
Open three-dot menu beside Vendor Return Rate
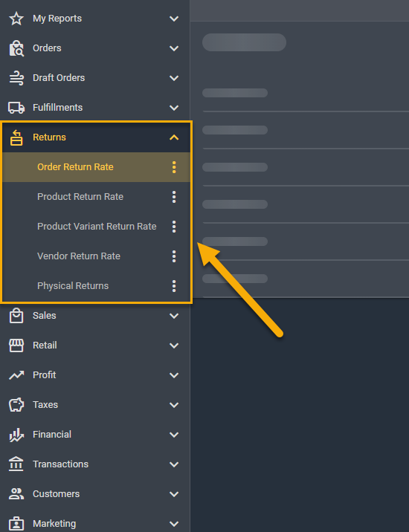(x=174, y=256)
